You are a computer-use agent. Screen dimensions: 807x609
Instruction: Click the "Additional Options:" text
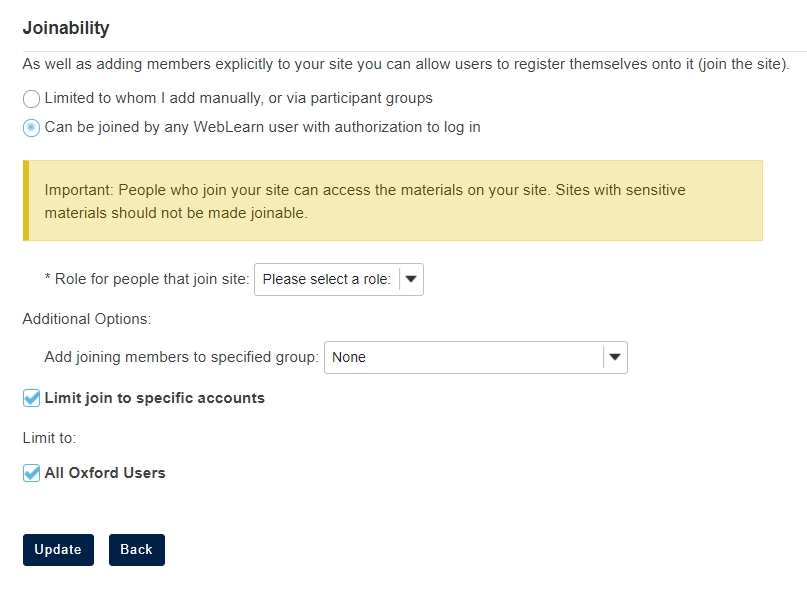(87, 319)
